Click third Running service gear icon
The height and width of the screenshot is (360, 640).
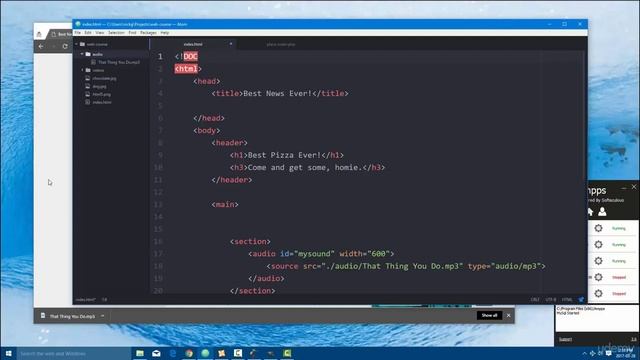click(598, 261)
